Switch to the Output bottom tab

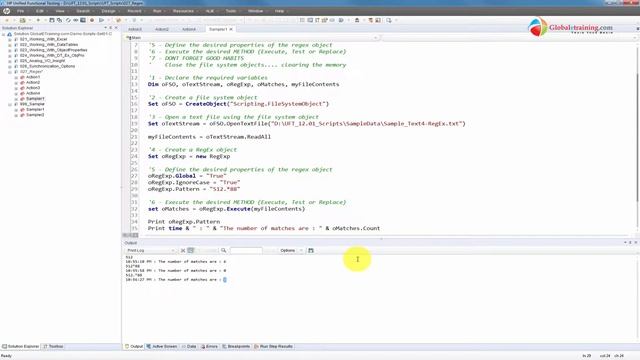pos(134,346)
